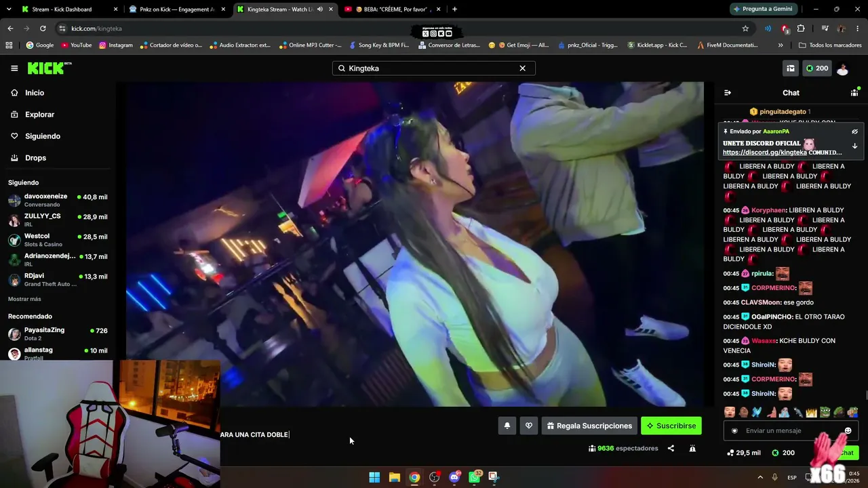Open PayasitaZing recommended channel
This screenshot has width=868, height=488.
(58, 333)
